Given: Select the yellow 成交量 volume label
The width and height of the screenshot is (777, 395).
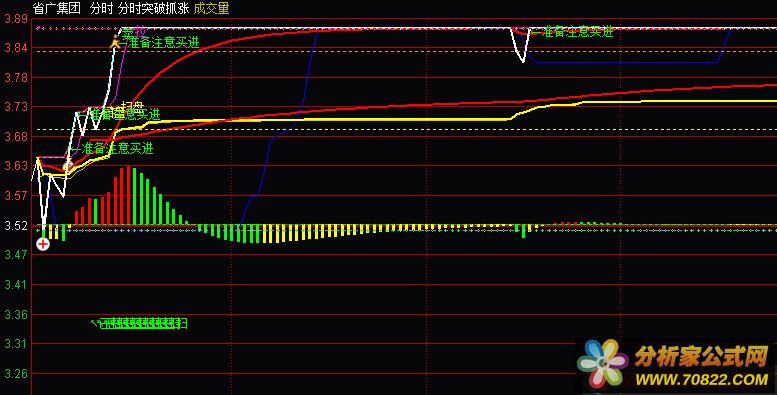Looking at the screenshot, I should [x=212, y=8].
